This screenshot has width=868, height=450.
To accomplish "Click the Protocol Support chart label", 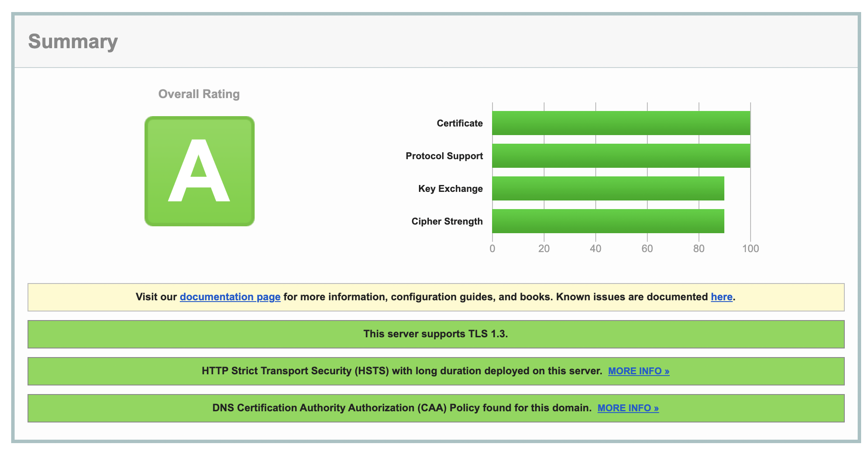I will coord(444,156).
